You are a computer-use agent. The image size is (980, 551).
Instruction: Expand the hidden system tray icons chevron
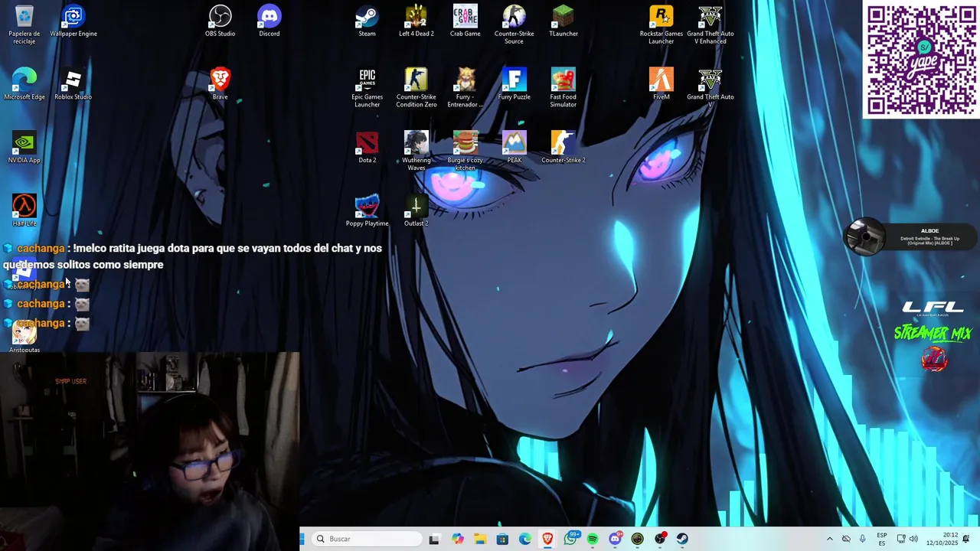(829, 539)
